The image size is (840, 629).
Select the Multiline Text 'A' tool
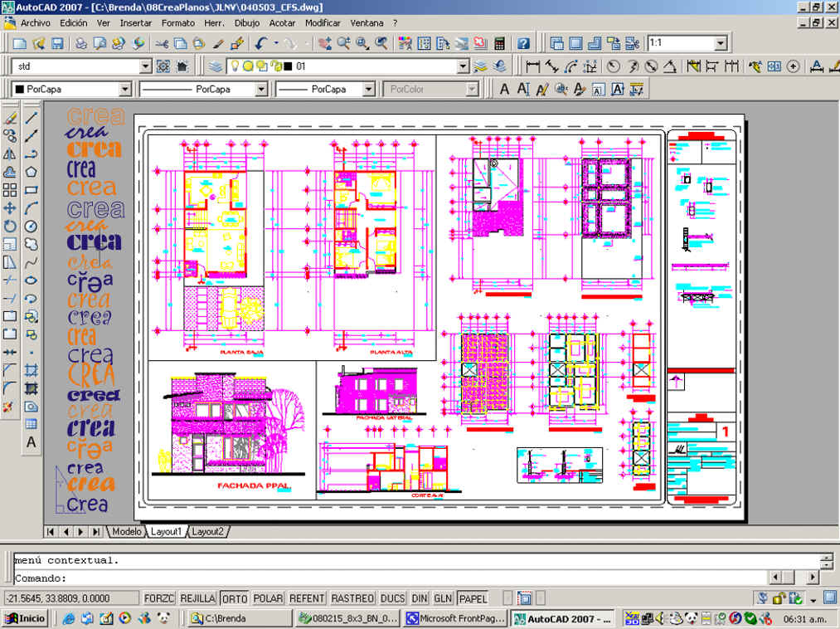pyautogui.click(x=32, y=442)
